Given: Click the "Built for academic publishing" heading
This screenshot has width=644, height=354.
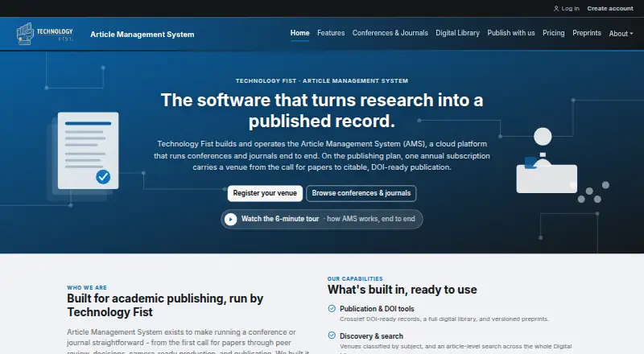Looking at the screenshot, I should tap(165, 305).
